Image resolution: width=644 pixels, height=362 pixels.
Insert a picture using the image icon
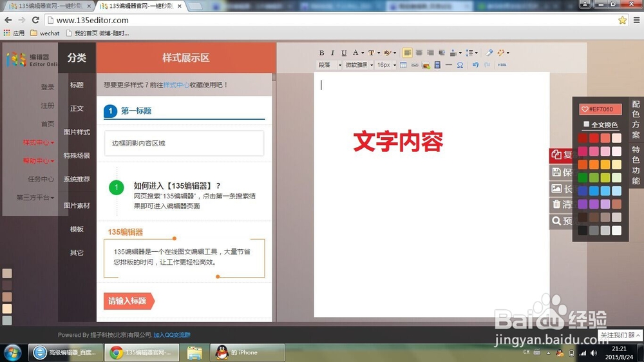click(x=426, y=65)
